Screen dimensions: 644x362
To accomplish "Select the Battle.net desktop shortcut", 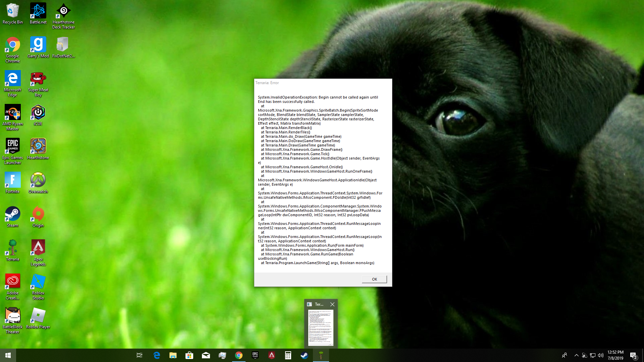I will tap(38, 14).
